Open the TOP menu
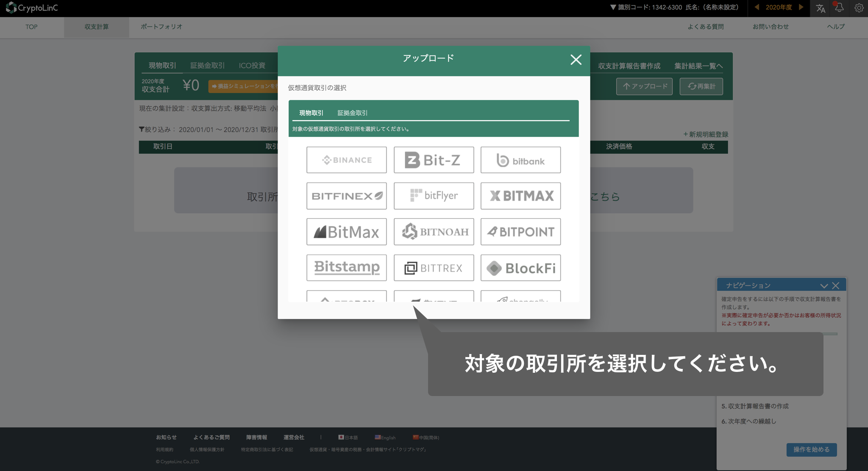868x471 pixels. pos(31,27)
